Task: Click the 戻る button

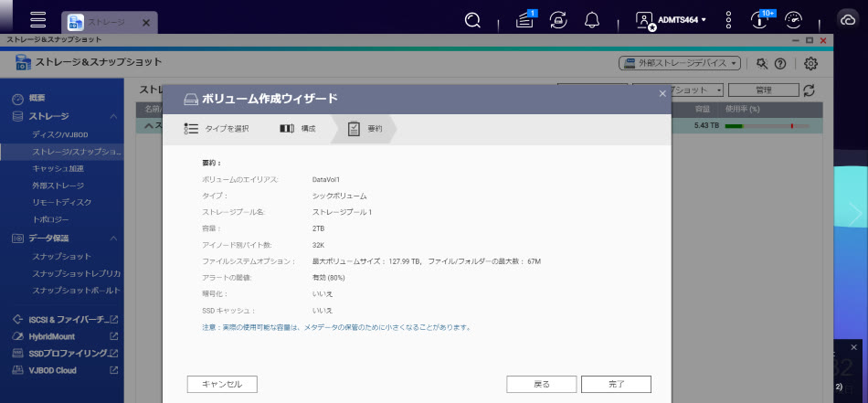Action: point(542,384)
